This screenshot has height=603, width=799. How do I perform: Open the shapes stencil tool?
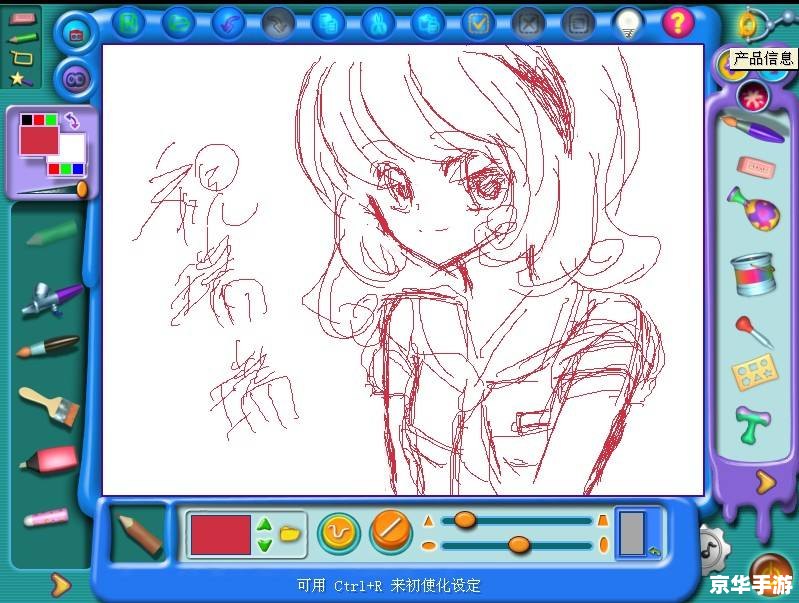point(755,373)
